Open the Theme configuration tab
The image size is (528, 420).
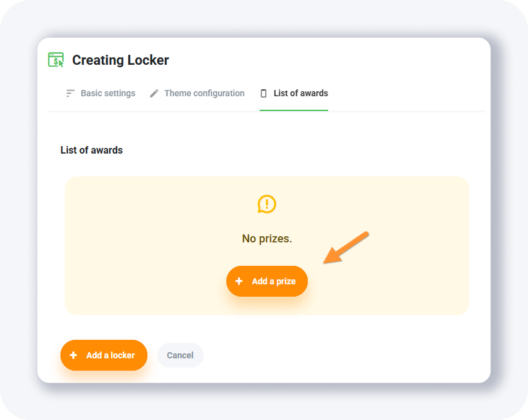(204, 94)
